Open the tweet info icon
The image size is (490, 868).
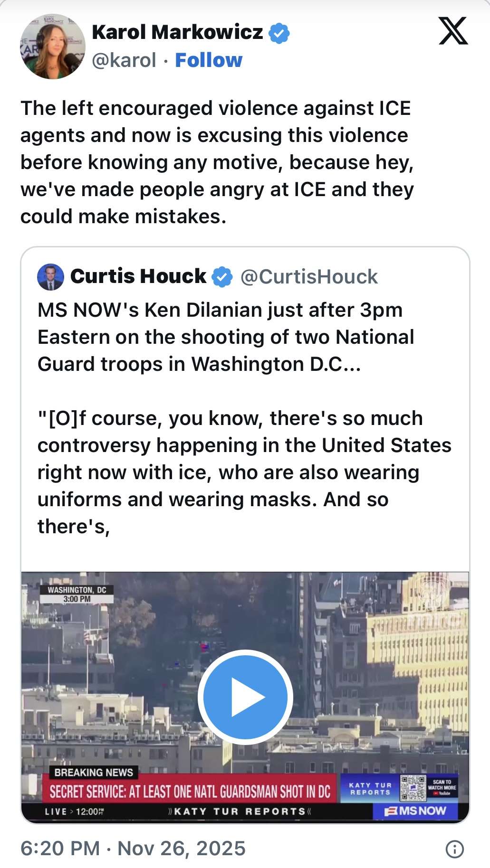pos(454,849)
